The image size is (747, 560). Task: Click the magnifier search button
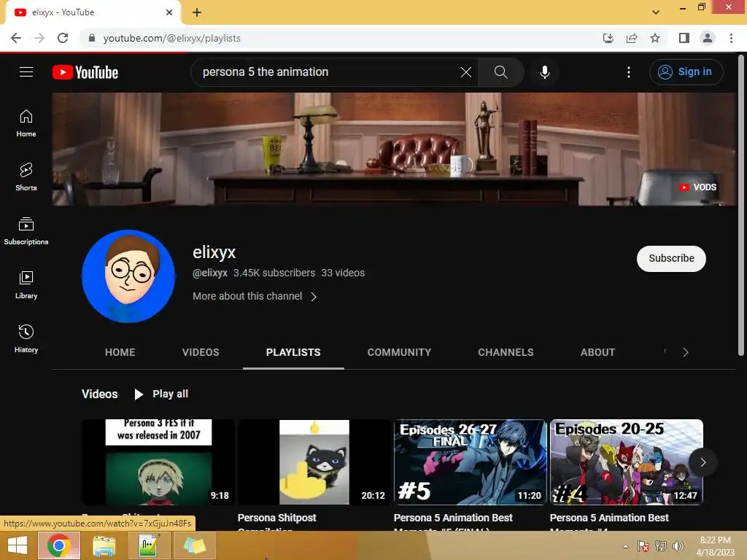click(500, 72)
